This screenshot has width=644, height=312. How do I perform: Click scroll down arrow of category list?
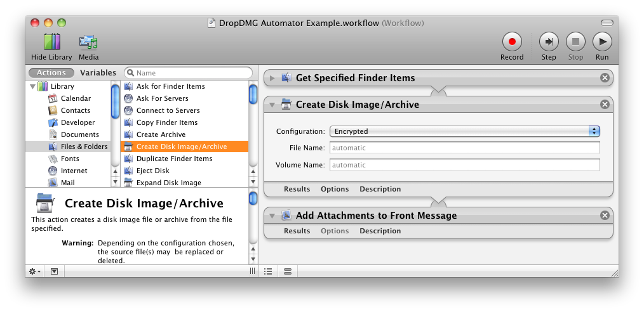(x=116, y=181)
